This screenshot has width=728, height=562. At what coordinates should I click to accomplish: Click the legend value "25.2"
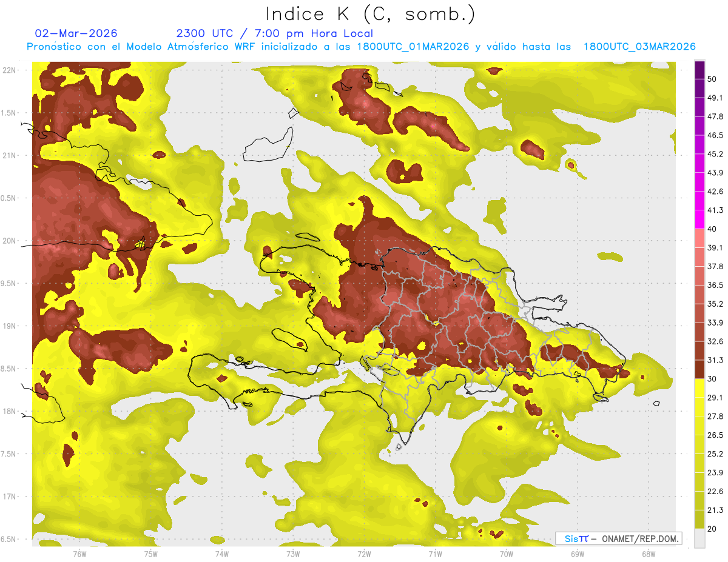coord(715,454)
